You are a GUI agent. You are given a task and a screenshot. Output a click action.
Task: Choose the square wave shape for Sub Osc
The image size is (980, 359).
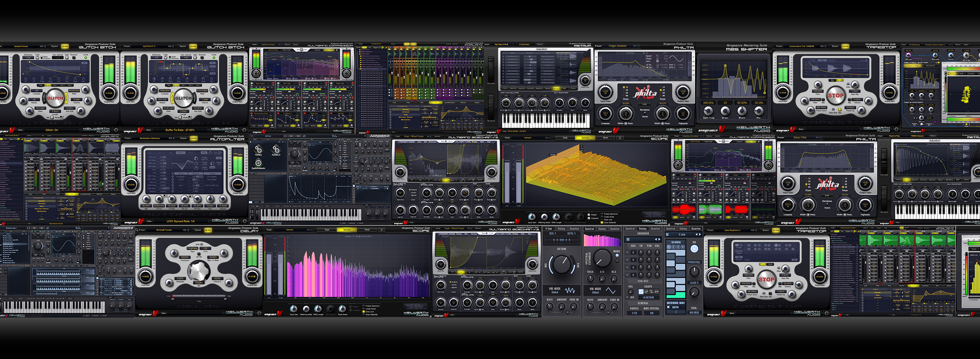click(x=652, y=292)
